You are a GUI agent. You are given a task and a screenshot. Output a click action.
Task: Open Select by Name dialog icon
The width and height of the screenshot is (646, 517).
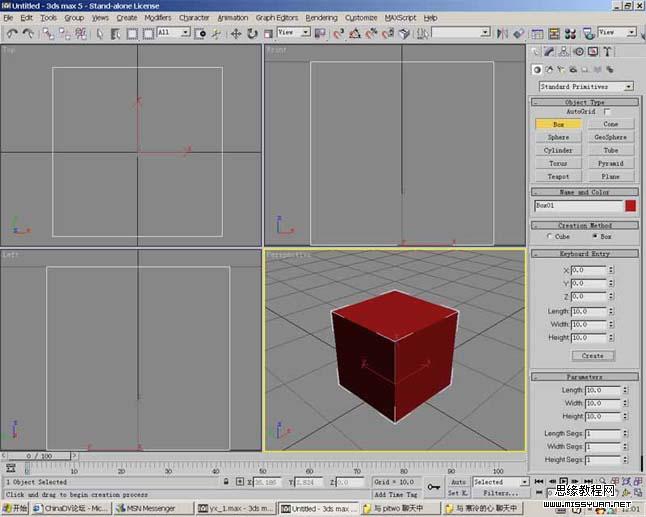pyautogui.click(x=116, y=34)
